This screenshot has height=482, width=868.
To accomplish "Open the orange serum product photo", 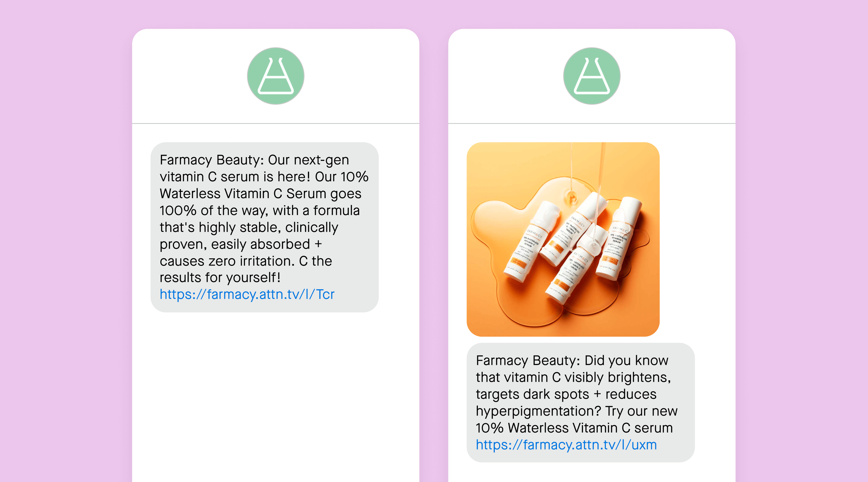I will click(x=563, y=239).
